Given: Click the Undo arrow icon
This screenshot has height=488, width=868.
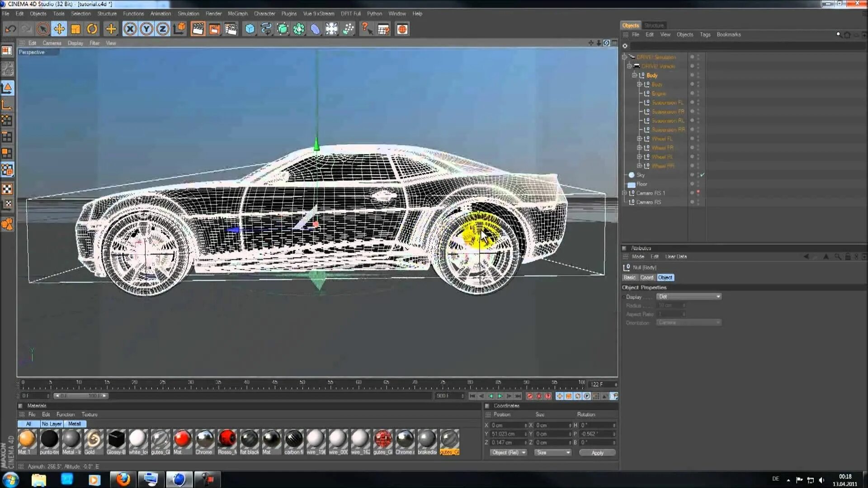Looking at the screenshot, I should click(x=10, y=29).
